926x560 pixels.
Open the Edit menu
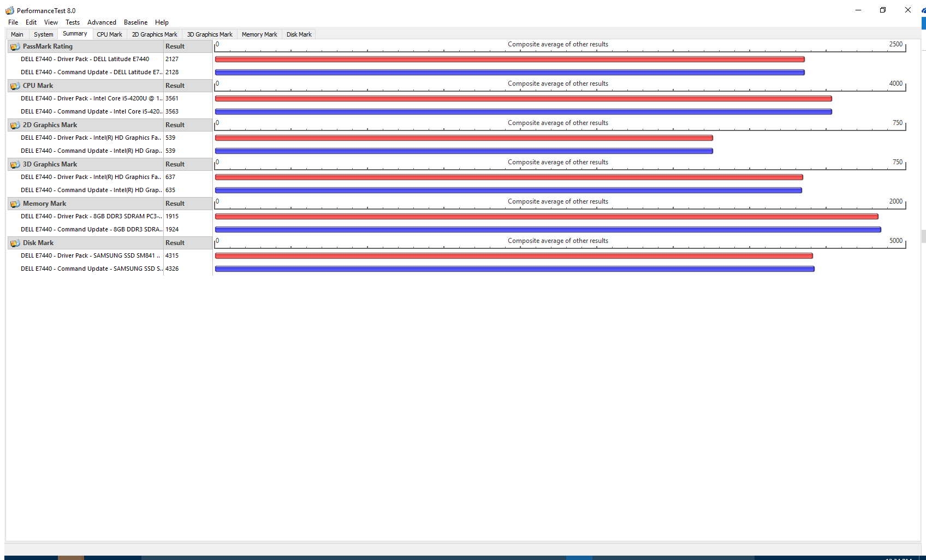[31, 22]
